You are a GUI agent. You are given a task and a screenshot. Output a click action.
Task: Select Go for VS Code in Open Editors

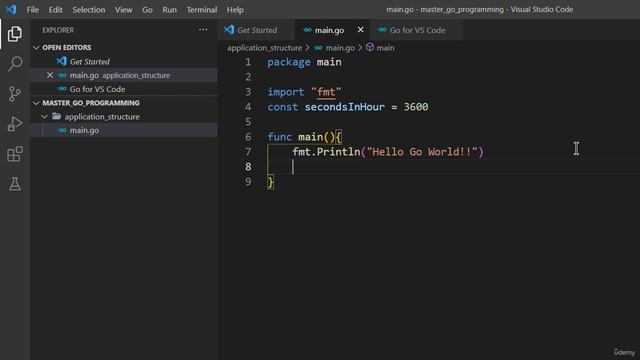click(x=124, y=89)
